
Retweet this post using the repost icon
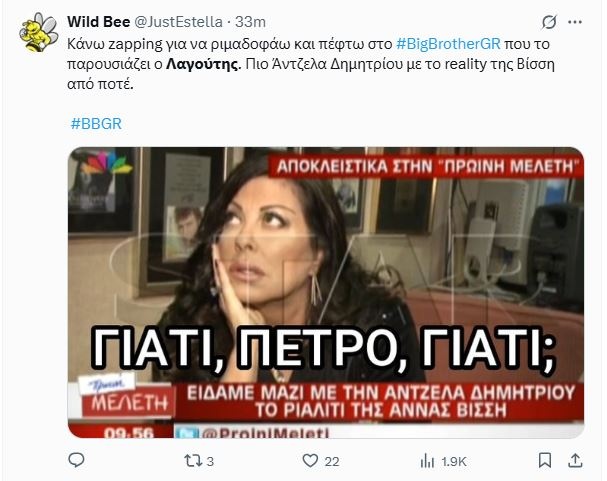[193, 460]
